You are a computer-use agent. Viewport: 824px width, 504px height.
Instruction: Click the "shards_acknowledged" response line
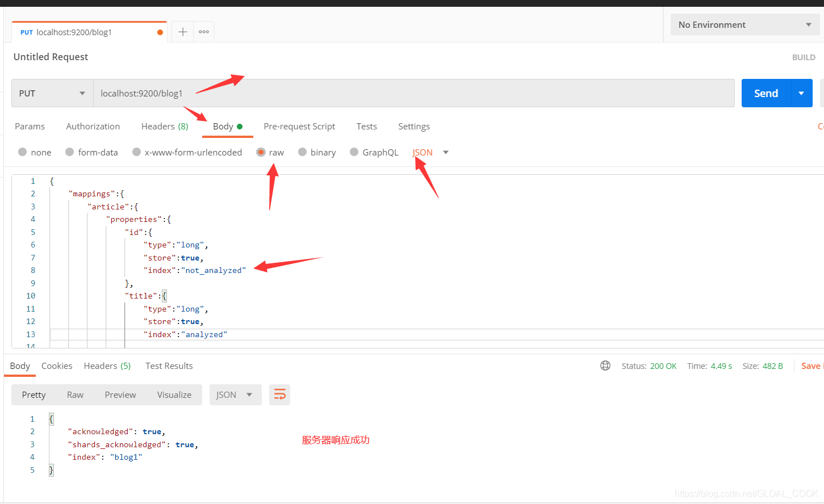coord(133,444)
